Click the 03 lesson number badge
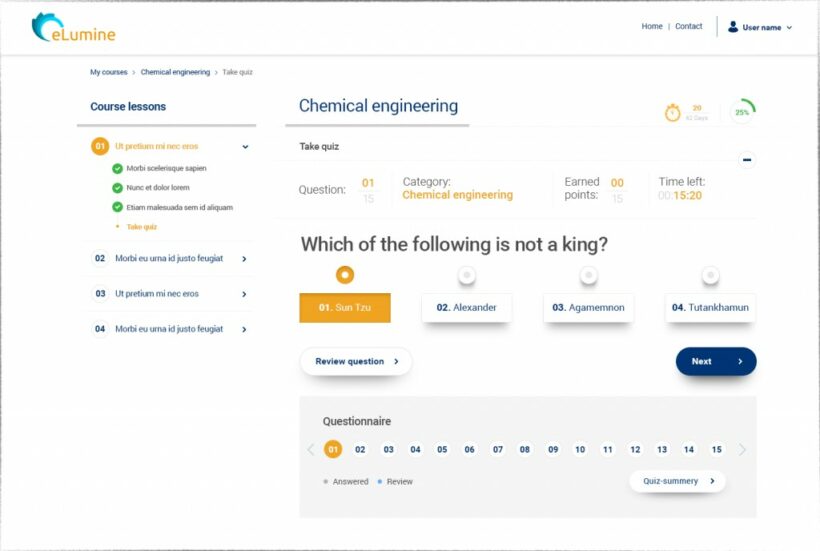 coord(100,294)
